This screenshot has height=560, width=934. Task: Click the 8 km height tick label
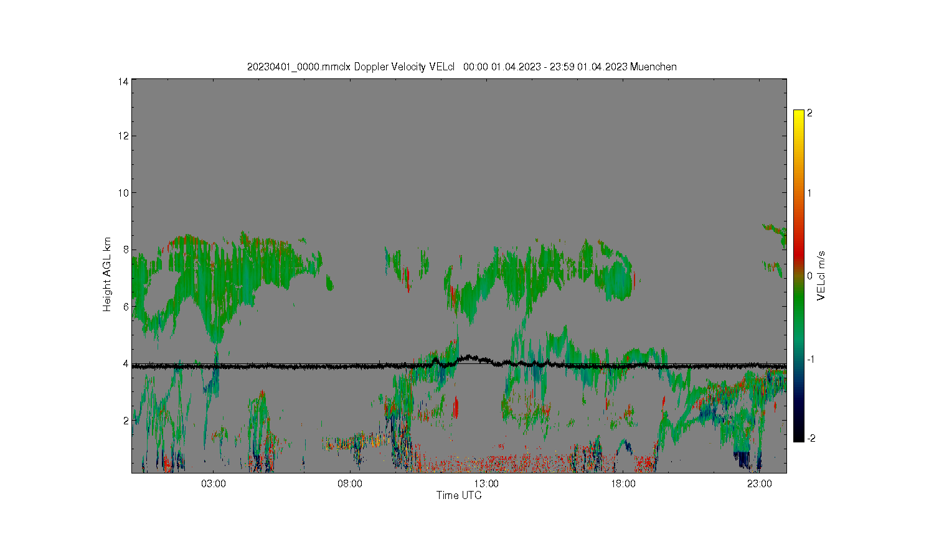click(x=126, y=250)
